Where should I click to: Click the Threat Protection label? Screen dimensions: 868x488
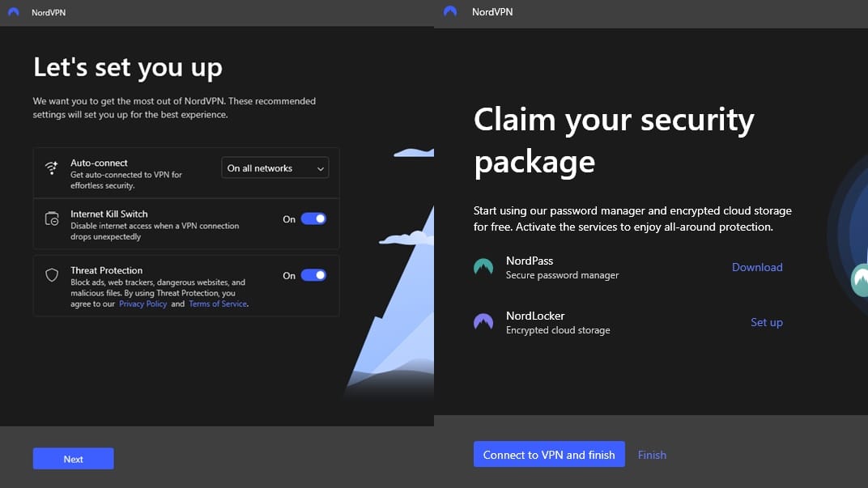coord(106,270)
